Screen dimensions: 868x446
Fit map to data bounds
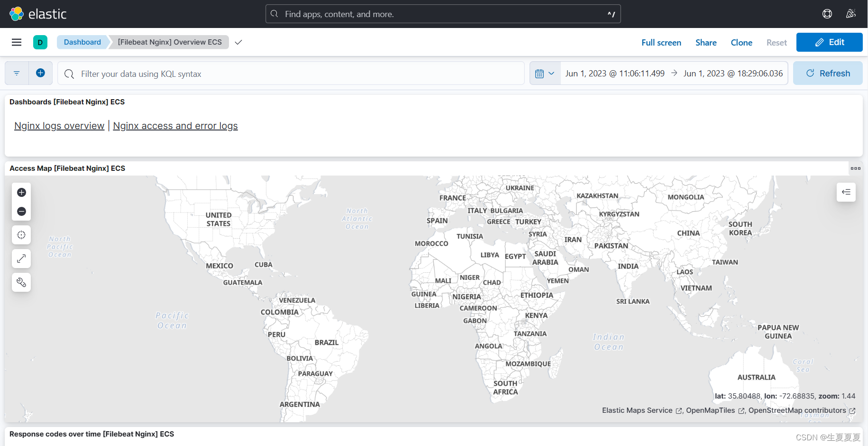pyautogui.click(x=21, y=235)
